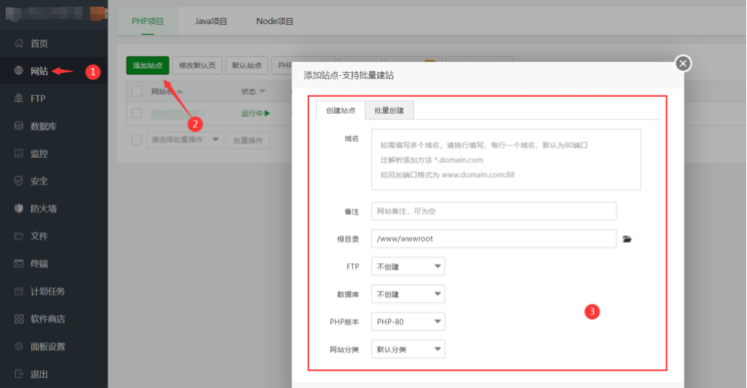747x388 pixels.
Task: Check the checkbox of the running site row
Action: click(137, 113)
